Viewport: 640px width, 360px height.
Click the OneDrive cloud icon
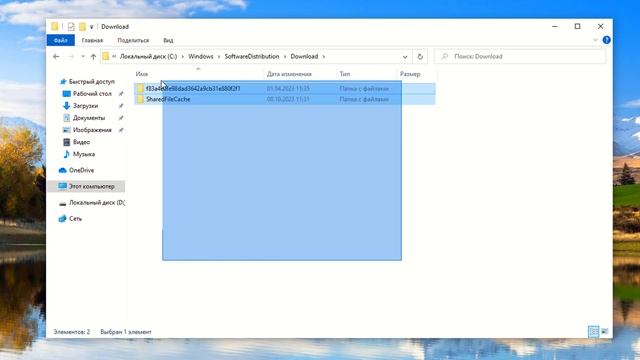(x=62, y=170)
